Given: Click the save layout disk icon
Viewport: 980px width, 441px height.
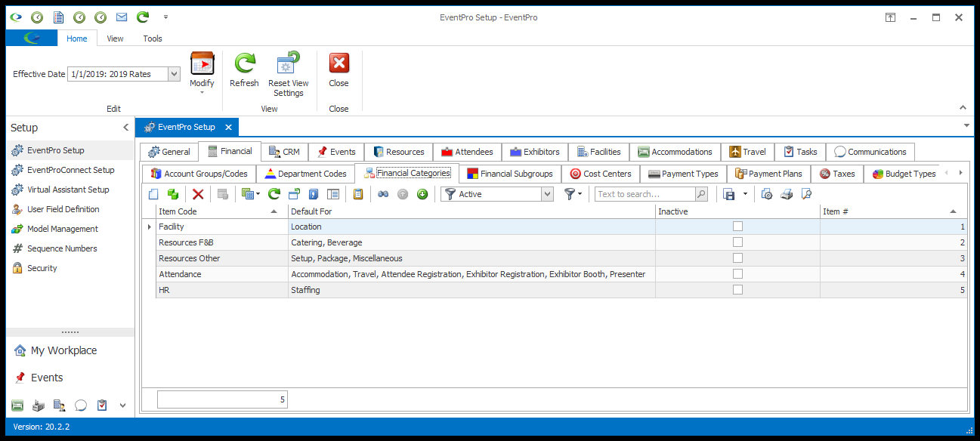Looking at the screenshot, I should [729, 194].
